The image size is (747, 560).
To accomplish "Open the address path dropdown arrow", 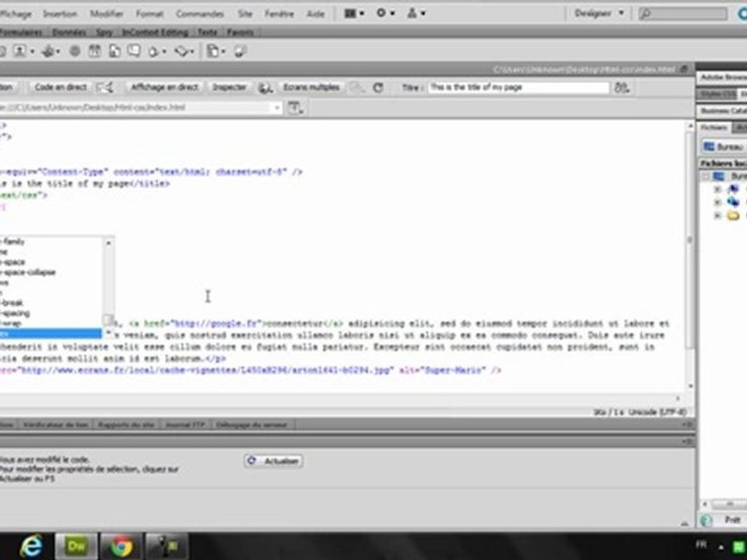I will [276, 107].
